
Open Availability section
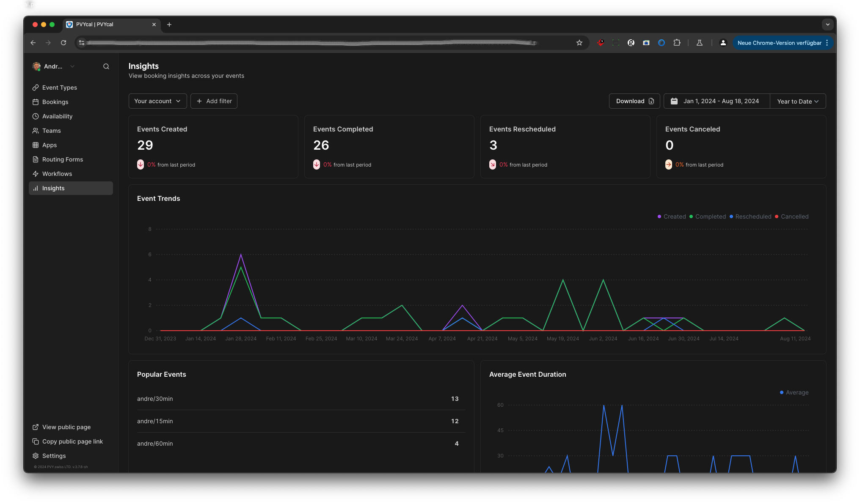pyautogui.click(x=71, y=116)
